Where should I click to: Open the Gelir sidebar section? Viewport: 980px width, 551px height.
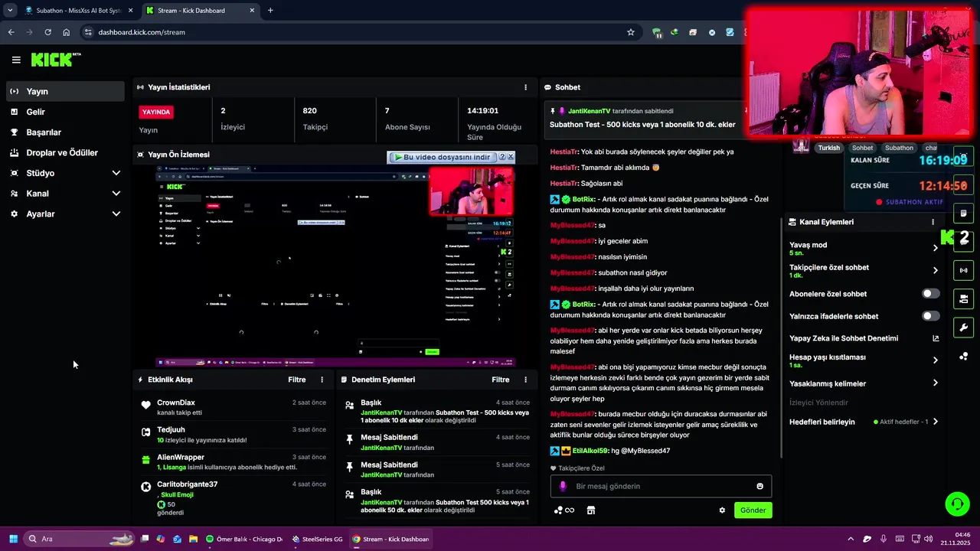65,112
